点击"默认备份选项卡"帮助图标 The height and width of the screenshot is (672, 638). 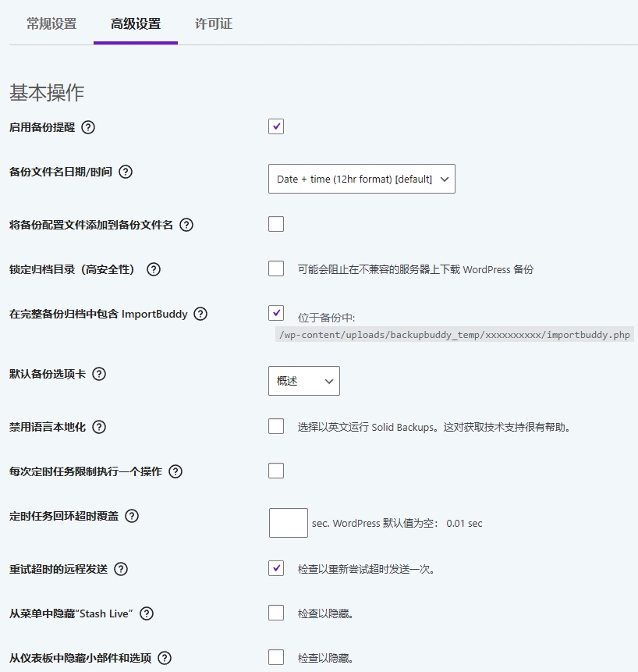pyautogui.click(x=98, y=374)
